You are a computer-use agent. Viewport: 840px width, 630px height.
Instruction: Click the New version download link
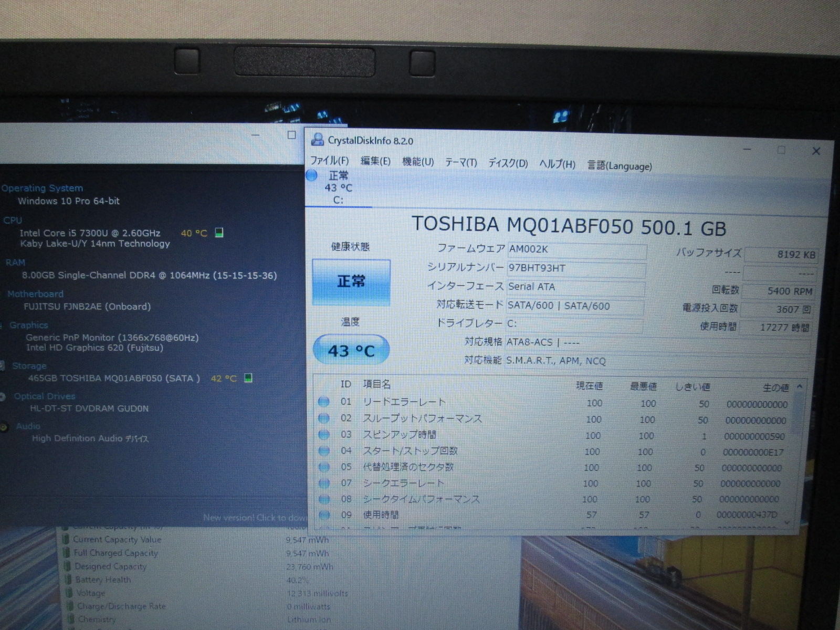click(x=255, y=518)
